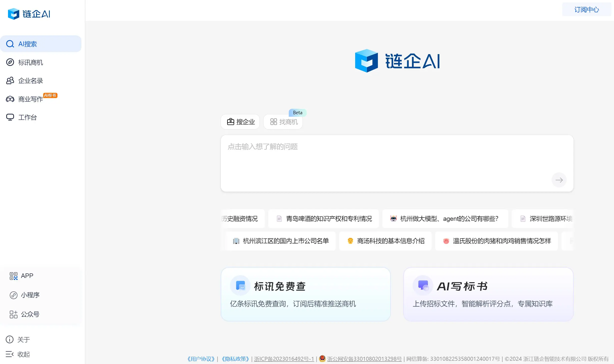Open the 小程序 mini-program icon
Image resolution: width=614 pixels, height=364 pixels.
[x=13, y=295]
